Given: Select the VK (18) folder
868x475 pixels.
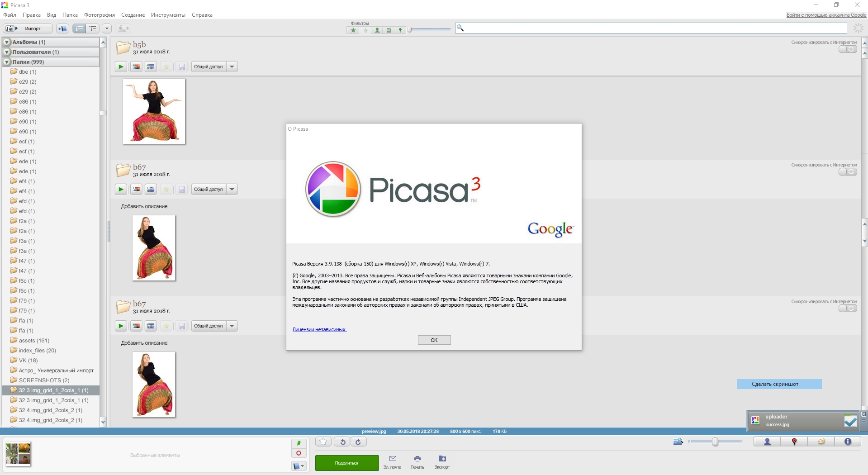Looking at the screenshot, I should click(x=51, y=361).
